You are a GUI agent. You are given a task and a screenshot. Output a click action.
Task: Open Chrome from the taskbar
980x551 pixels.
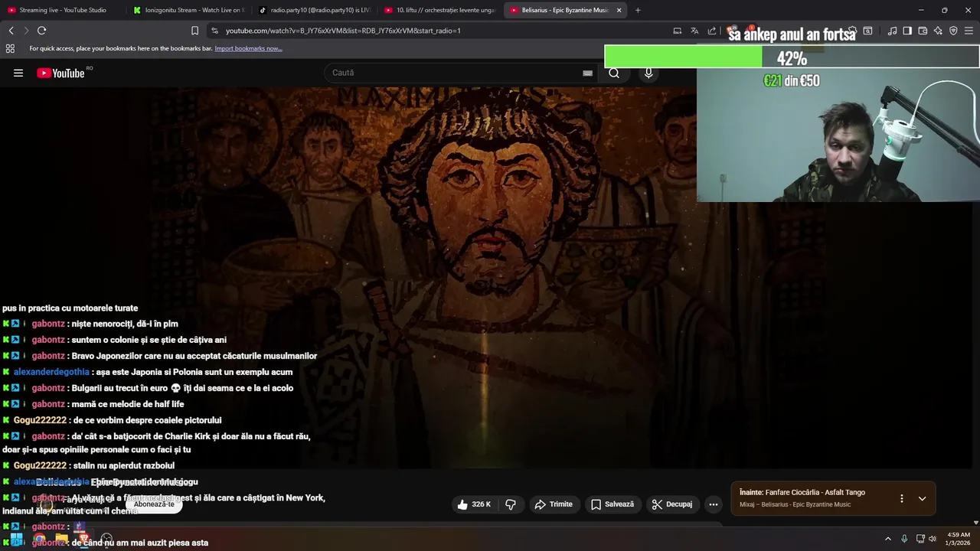click(x=39, y=539)
